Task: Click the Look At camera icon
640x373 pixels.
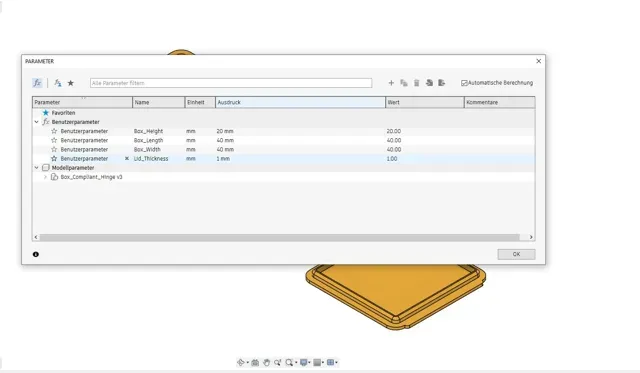Action: [x=255, y=362]
